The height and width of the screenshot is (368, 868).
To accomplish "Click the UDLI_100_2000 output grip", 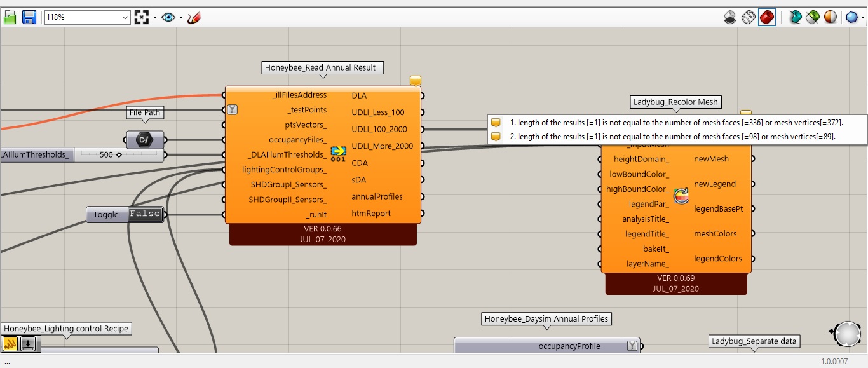I will click(x=422, y=130).
